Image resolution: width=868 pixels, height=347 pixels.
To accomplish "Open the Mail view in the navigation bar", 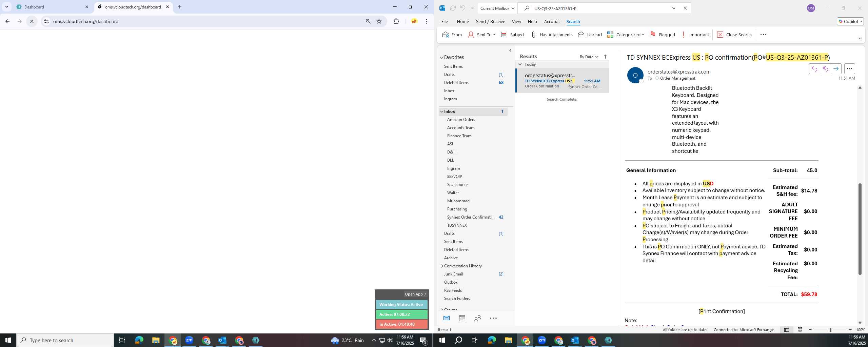I will point(446,318).
